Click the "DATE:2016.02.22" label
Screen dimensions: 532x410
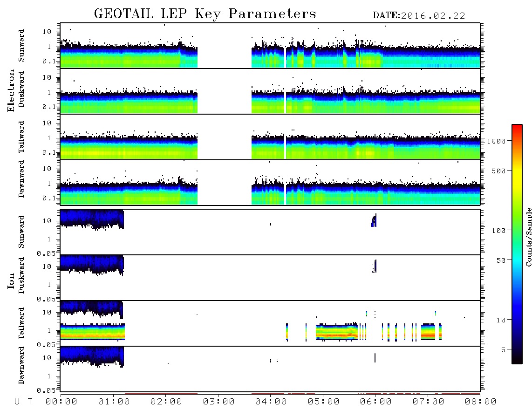pyautogui.click(x=419, y=16)
